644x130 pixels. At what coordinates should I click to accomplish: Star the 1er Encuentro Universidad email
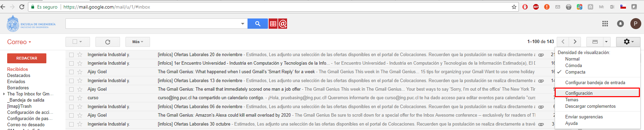pyautogui.click(x=80, y=63)
